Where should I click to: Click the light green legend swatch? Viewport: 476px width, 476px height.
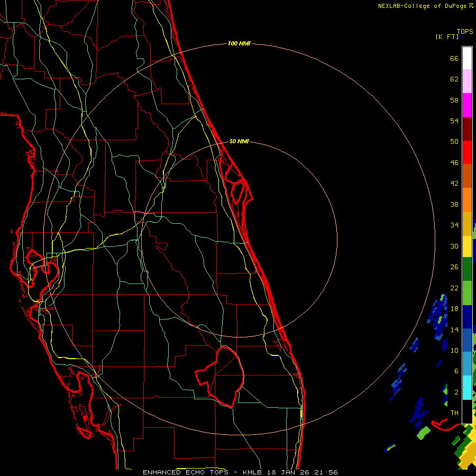(467, 293)
